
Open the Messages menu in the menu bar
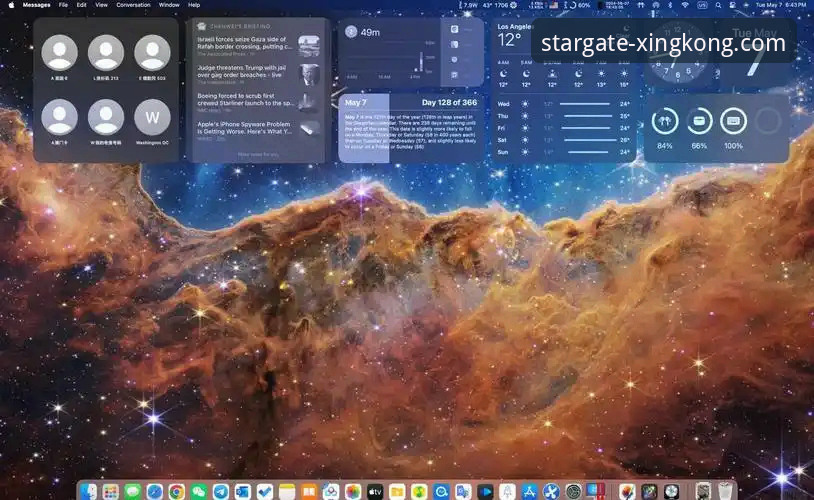36,5
